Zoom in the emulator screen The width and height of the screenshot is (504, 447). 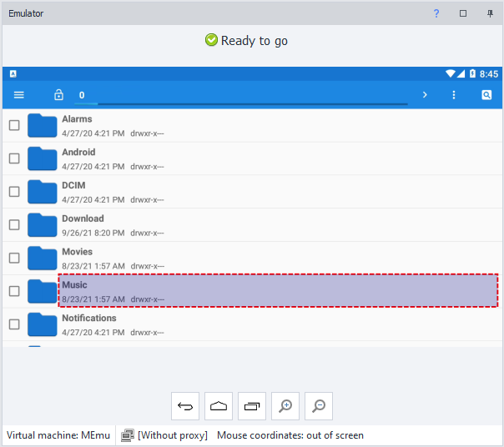tap(285, 406)
